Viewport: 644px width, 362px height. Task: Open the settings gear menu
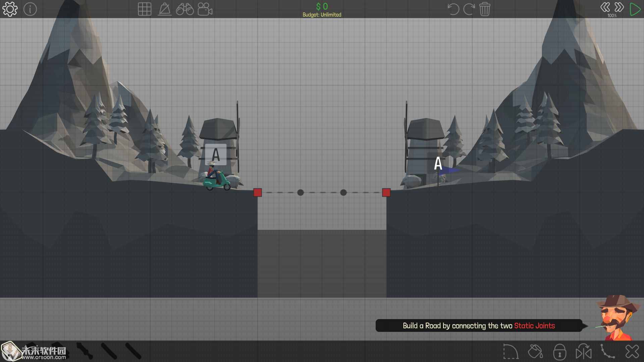pos(10,9)
